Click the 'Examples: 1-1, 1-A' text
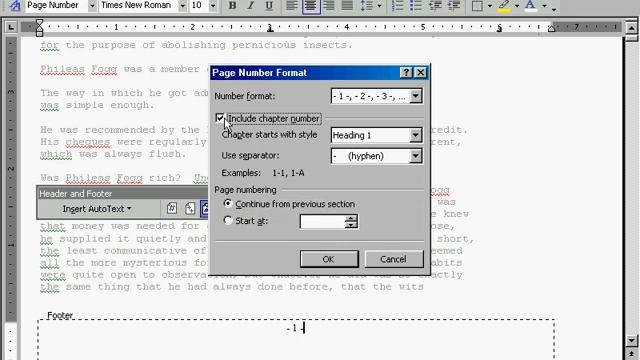This screenshot has width=640, height=360. pos(263,173)
